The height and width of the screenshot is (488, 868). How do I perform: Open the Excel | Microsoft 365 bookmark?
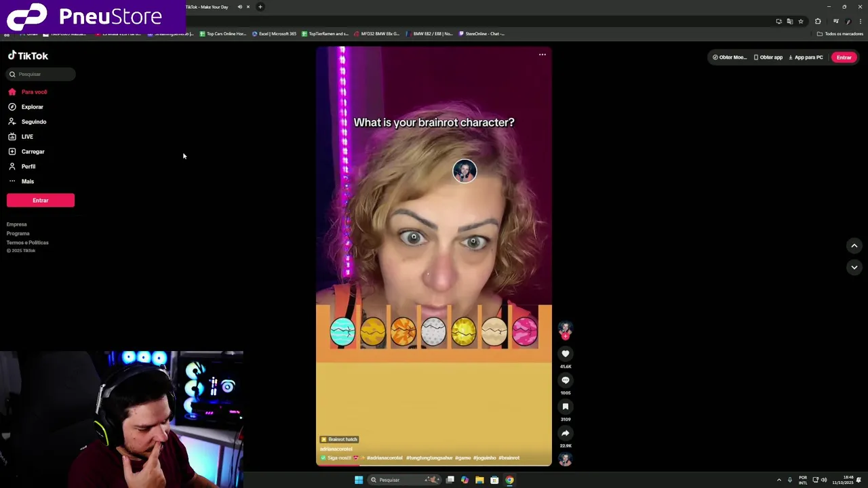tap(274, 33)
